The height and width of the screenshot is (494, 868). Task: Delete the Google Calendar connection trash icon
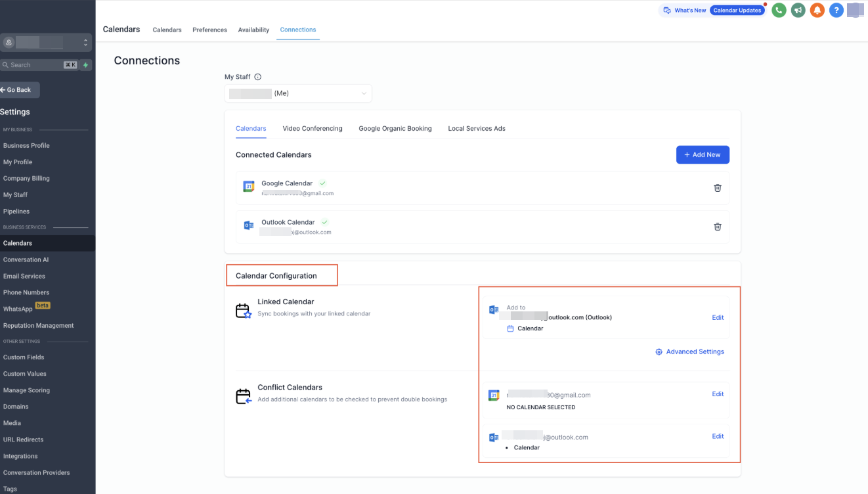coord(718,188)
